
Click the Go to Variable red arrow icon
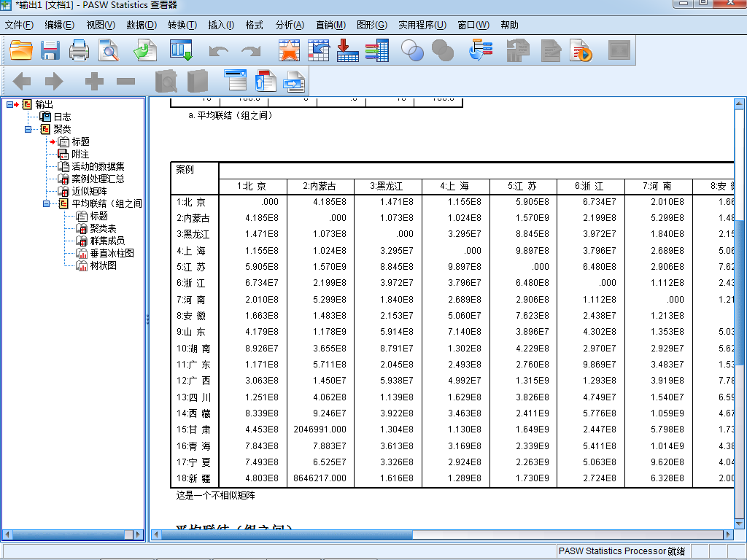click(347, 50)
